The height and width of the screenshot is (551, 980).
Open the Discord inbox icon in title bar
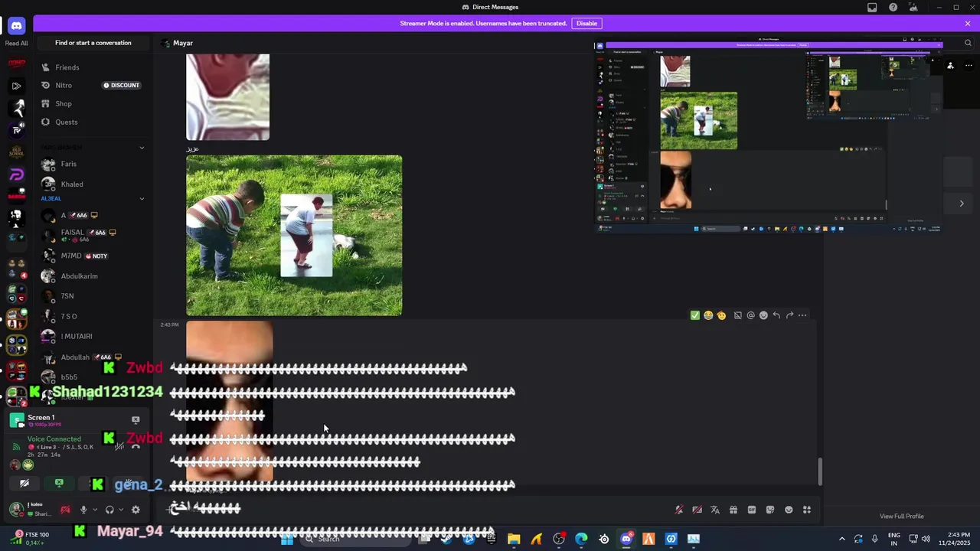coord(872,7)
